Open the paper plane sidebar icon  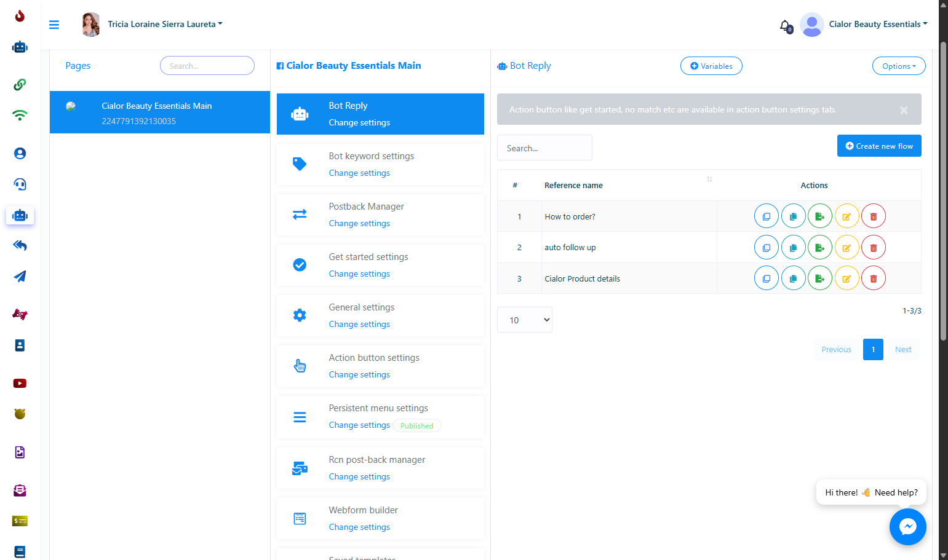[20, 276]
